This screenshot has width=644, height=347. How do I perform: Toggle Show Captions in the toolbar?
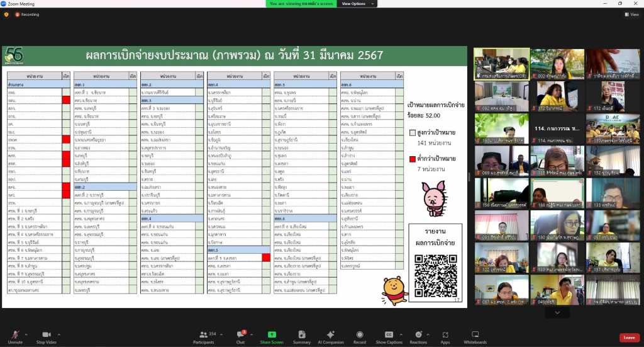389,336
